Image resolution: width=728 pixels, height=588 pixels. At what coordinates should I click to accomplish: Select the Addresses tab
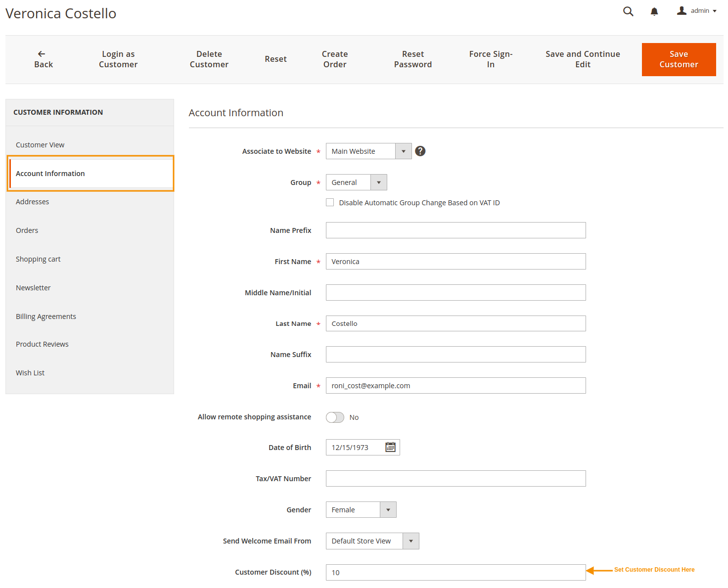tap(32, 201)
